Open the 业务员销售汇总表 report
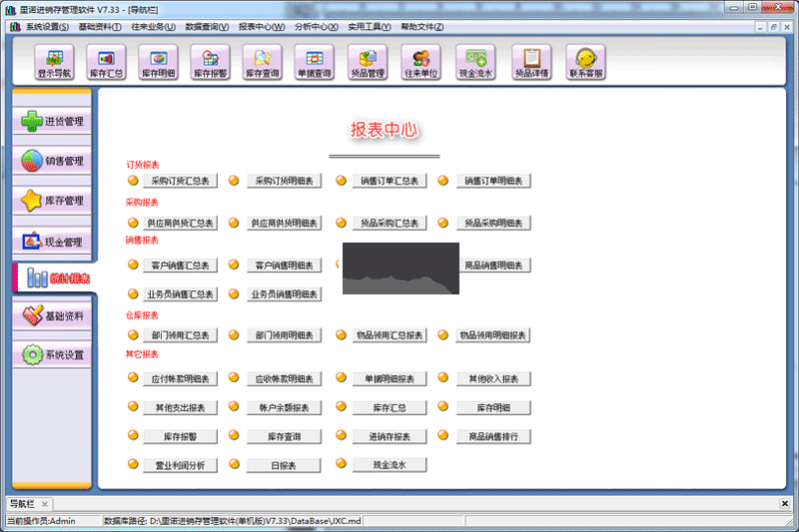The height and width of the screenshot is (532, 799). (181, 294)
